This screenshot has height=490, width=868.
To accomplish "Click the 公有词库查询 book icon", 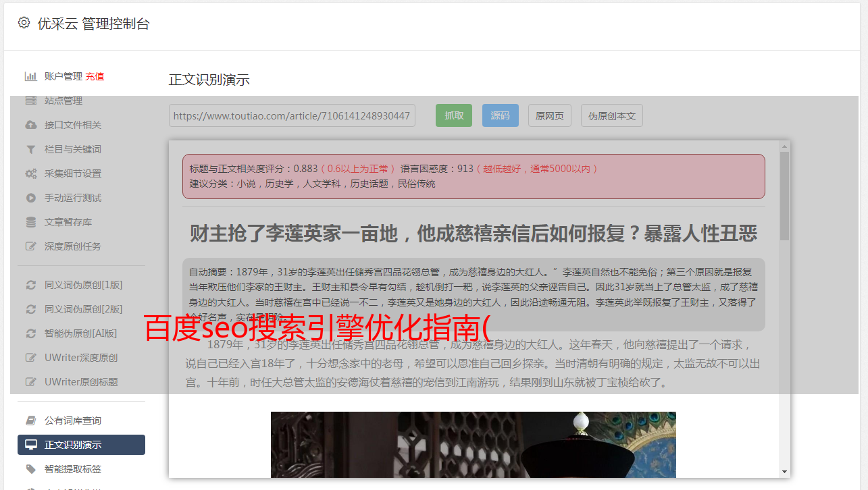I will click(x=30, y=420).
